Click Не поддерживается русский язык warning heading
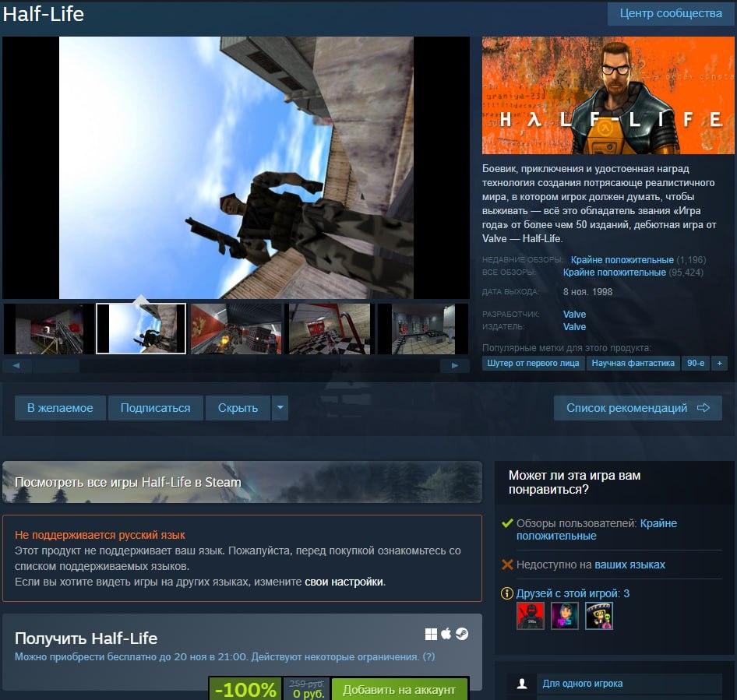 tap(100, 535)
